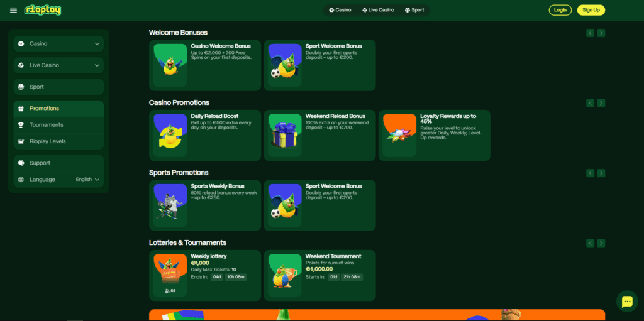Click the sidebar Casino icon

pos(21,43)
